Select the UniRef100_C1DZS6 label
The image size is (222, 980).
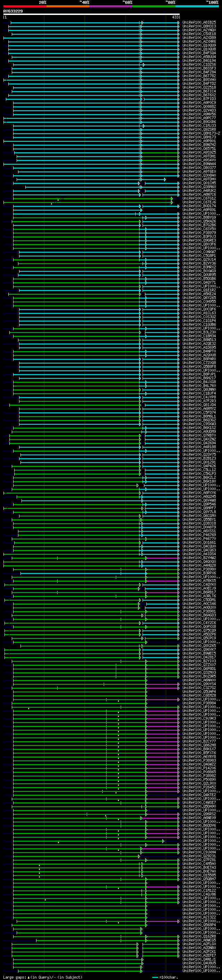click(199, 64)
